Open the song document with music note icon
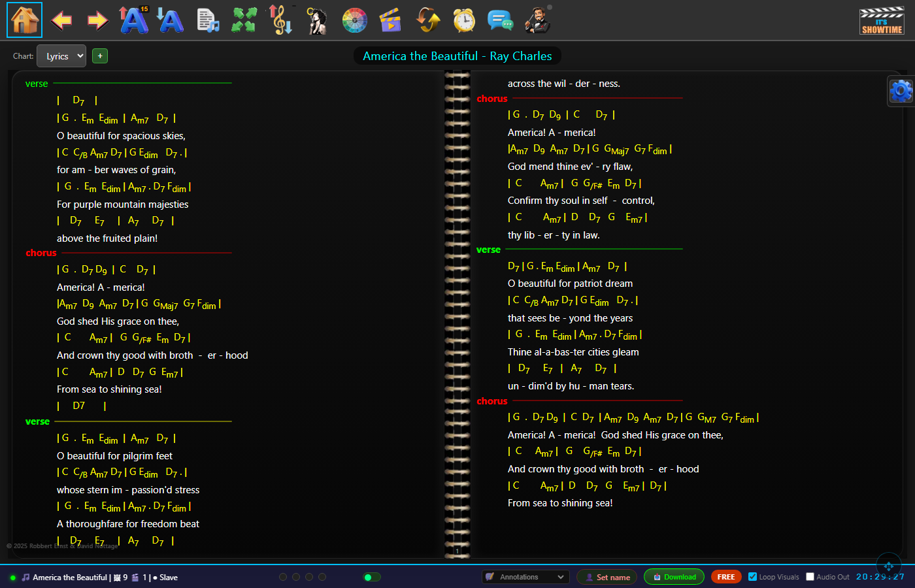Screen dimensions: 915x588 208,20
